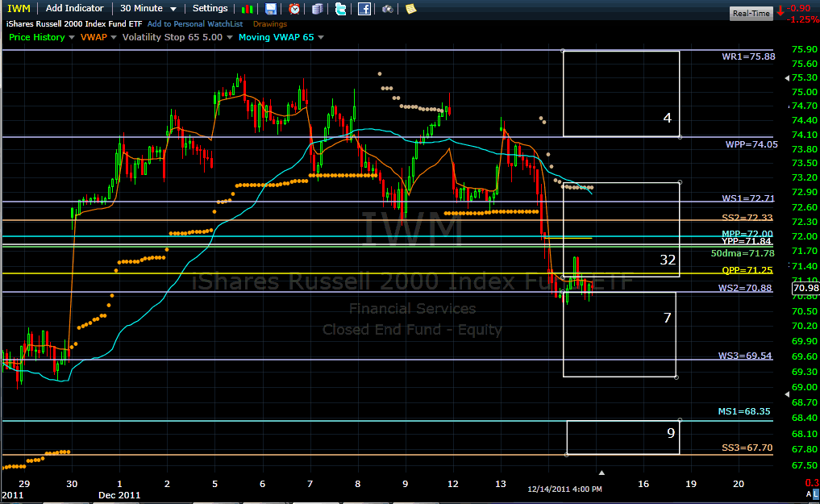This screenshot has height=504, width=820.
Task: Save the chart with the floppy disk icon
Action: click(271, 9)
